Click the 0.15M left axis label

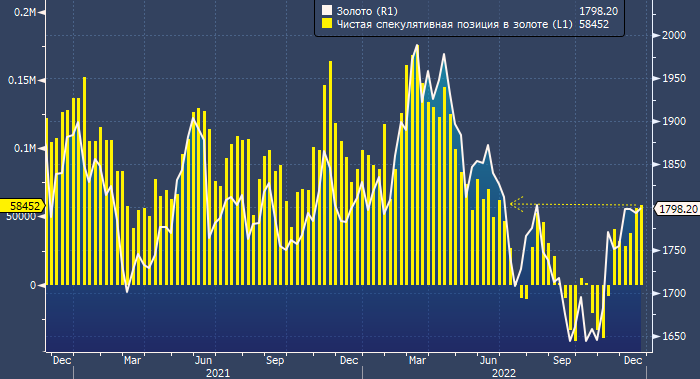click(22, 80)
